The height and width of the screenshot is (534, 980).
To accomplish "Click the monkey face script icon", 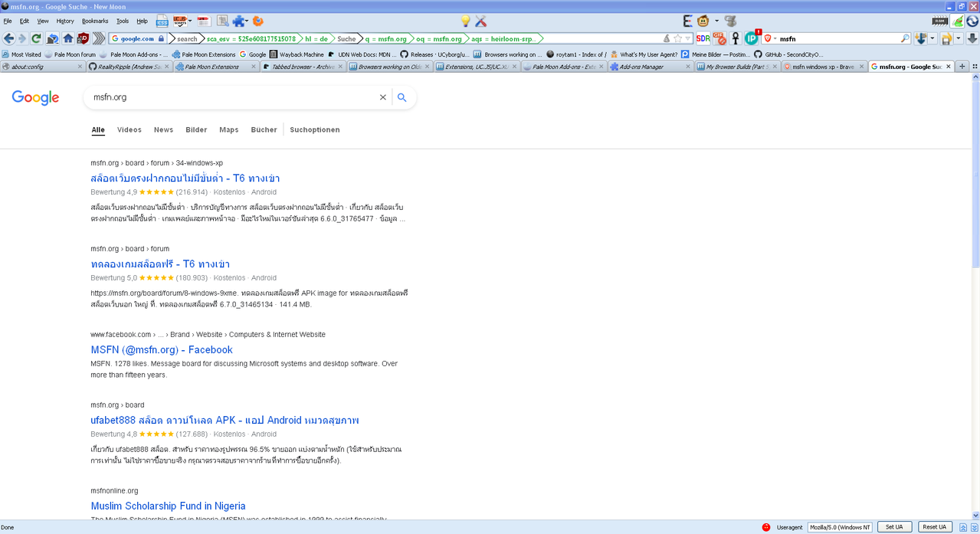I will [x=703, y=21].
